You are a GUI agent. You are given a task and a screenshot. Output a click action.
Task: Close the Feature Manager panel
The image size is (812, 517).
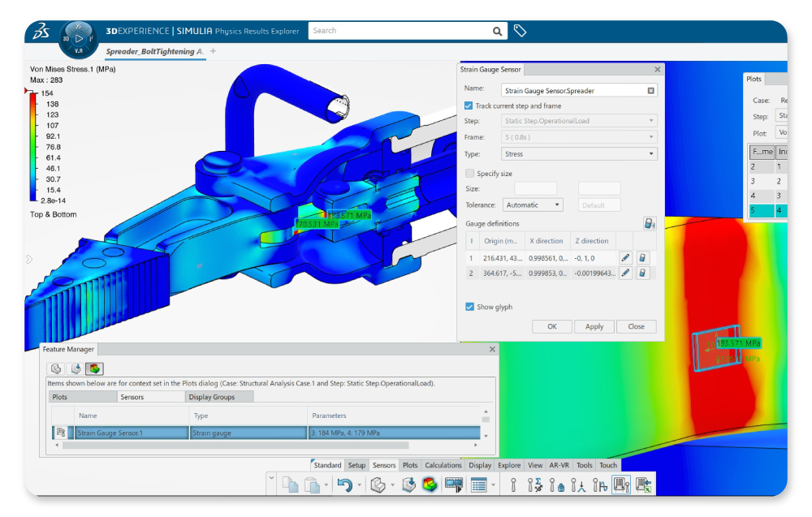(x=493, y=349)
